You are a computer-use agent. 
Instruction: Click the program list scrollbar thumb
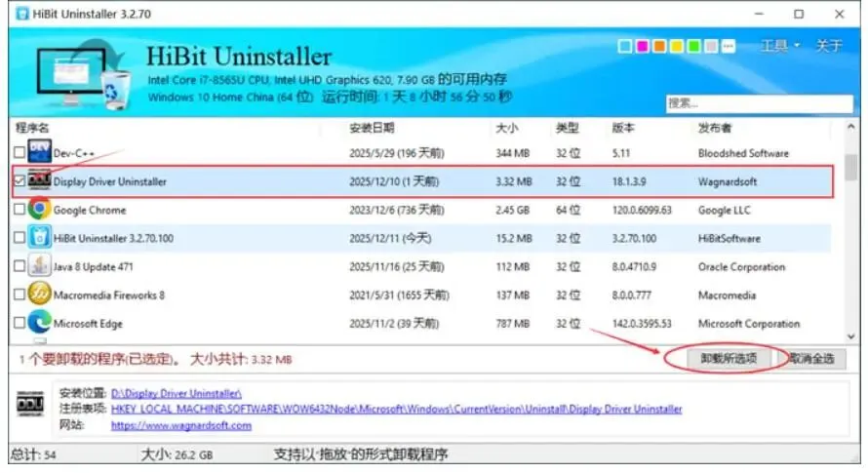pyautogui.click(x=850, y=168)
